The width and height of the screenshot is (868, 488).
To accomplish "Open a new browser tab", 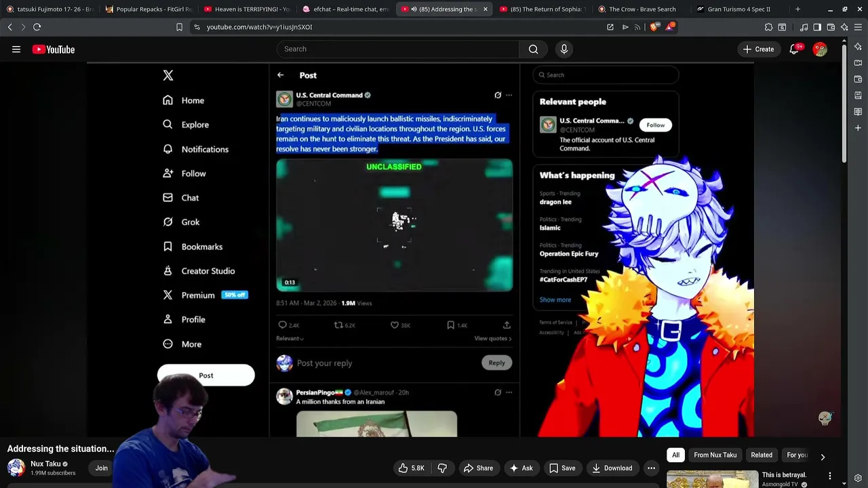I will [x=797, y=9].
